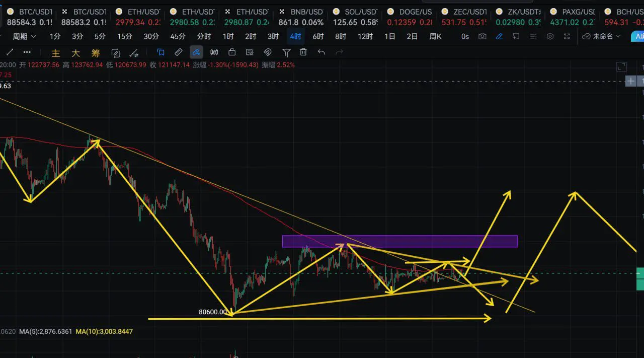The width and height of the screenshot is (644, 358).
Task: Open the PAXG/USDT ticker tab
Action: pos(573,17)
